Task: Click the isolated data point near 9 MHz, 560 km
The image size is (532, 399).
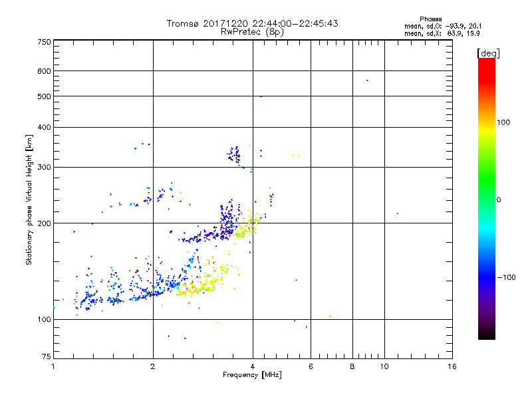Action: [x=368, y=80]
